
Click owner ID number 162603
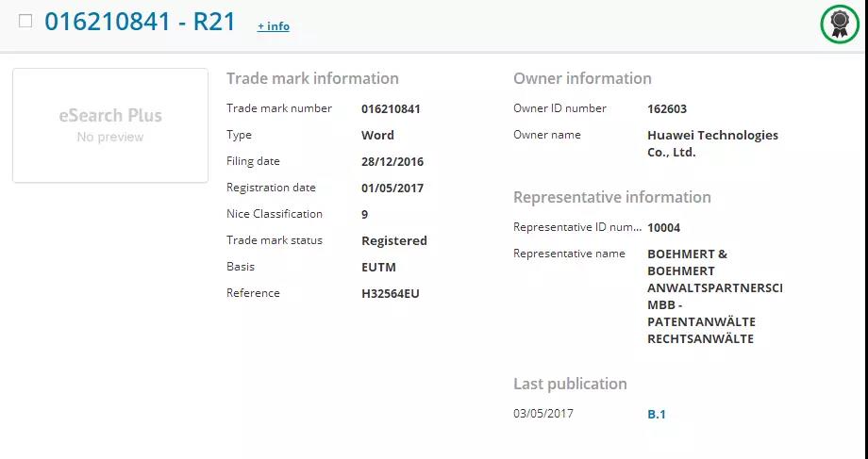[x=667, y=109]
